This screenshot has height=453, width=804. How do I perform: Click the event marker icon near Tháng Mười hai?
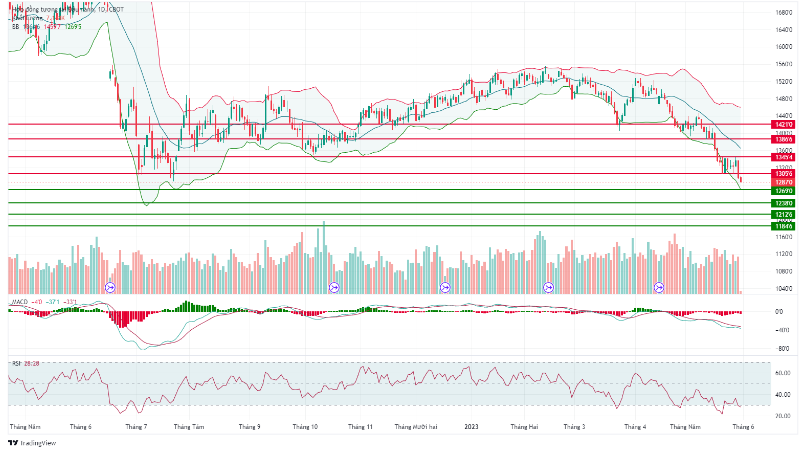coord(445,287)
